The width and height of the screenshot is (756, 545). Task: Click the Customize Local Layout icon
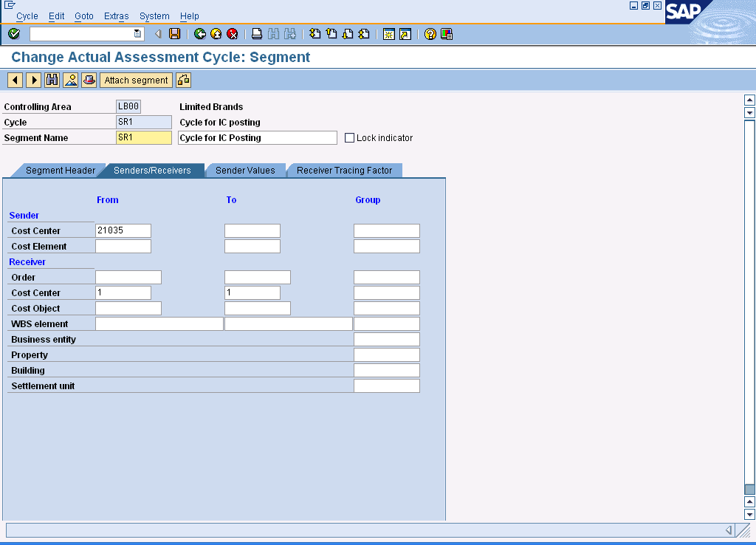(447, 34)
